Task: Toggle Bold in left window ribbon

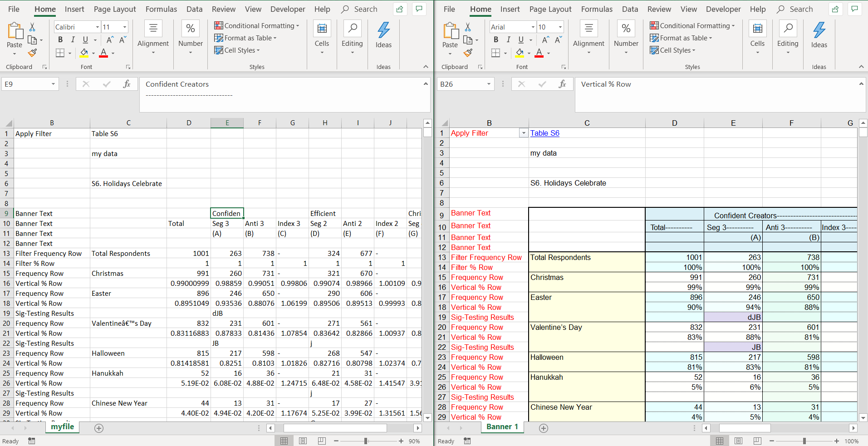Action: click(60, 40)
